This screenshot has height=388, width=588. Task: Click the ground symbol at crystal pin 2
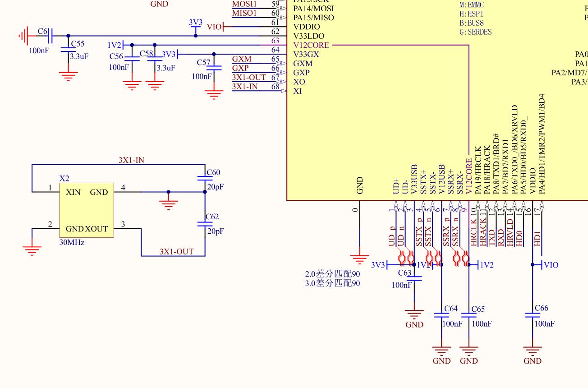[32, 250]
